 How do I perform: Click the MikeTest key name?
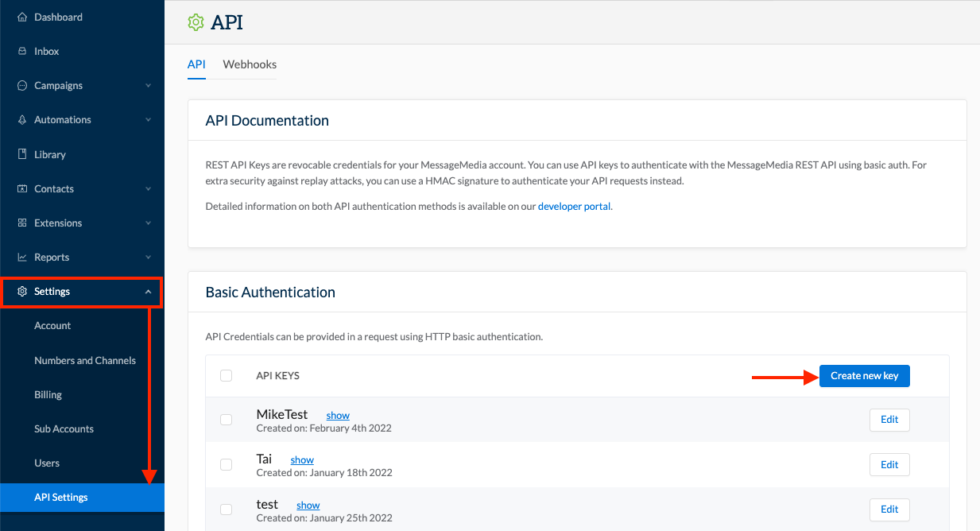282,414
